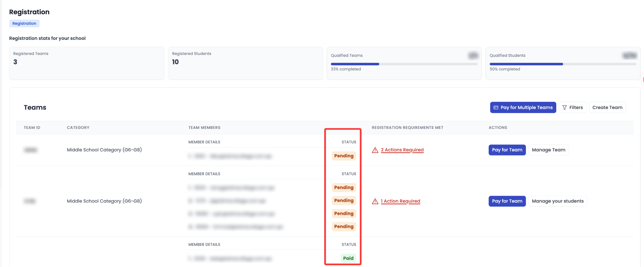Click the TEAM MEMBERS column header
644x267 pixels.
click(x=204, y=128)
